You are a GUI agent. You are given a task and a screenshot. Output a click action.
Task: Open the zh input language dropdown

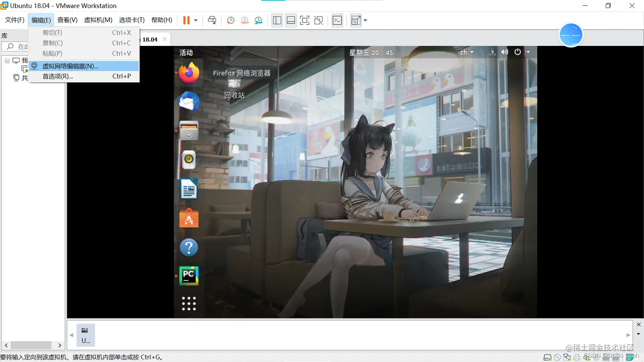point(466,52)
